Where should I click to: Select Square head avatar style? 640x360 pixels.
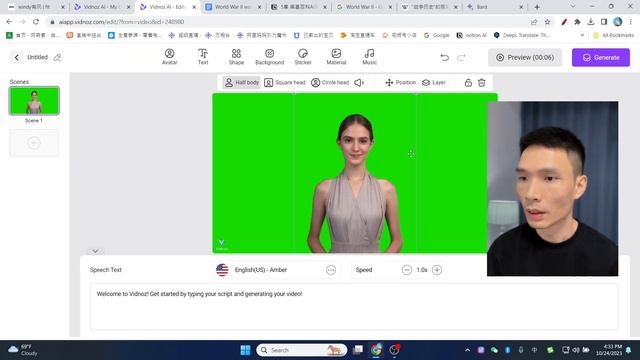click(x=284, y=82)
